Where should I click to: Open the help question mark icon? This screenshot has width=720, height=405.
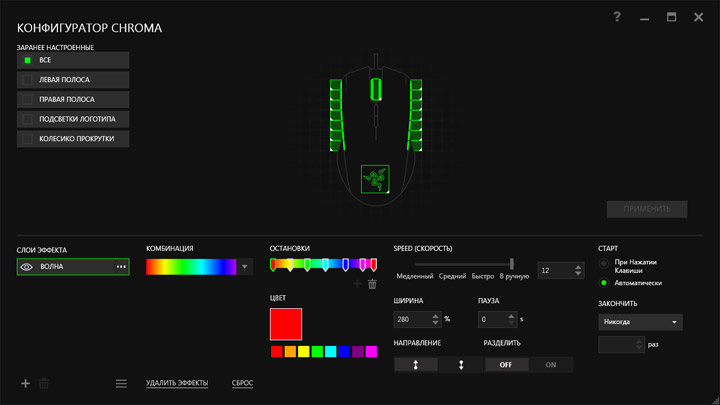click(617, 17)
